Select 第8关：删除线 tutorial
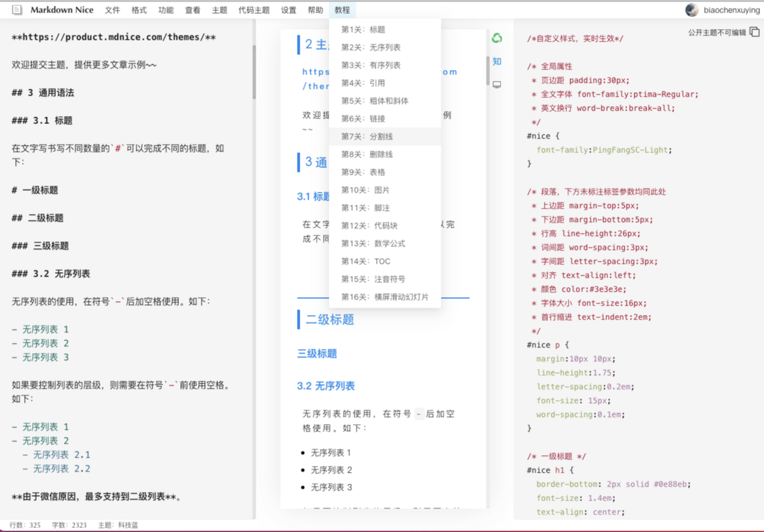 [385, 154]
